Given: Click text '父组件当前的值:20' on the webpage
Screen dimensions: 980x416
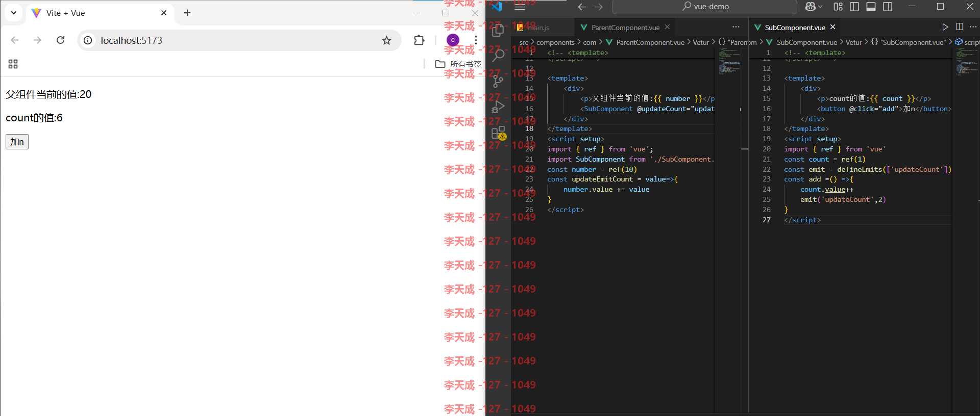Looking at the screenshot, I should 48,94.
